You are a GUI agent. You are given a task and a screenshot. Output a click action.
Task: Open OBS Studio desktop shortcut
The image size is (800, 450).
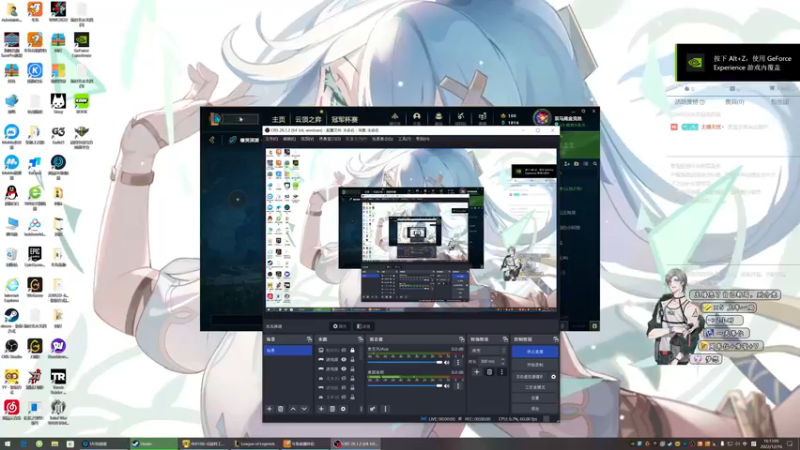(11, 349)
